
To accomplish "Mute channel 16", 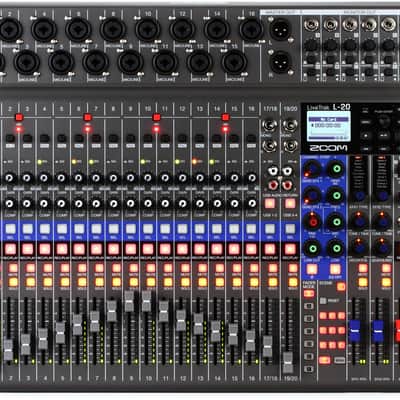I will click(x=254, y=268).
